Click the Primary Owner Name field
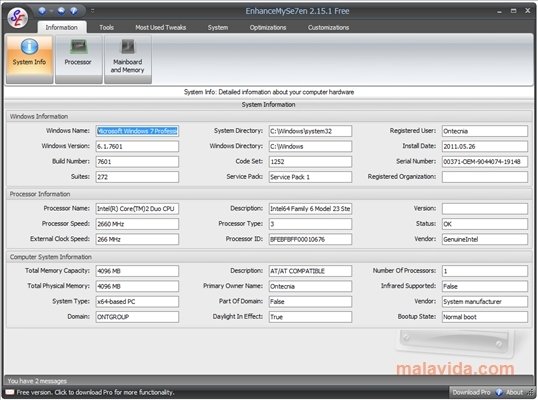538x400 pixels. [310, 286]
